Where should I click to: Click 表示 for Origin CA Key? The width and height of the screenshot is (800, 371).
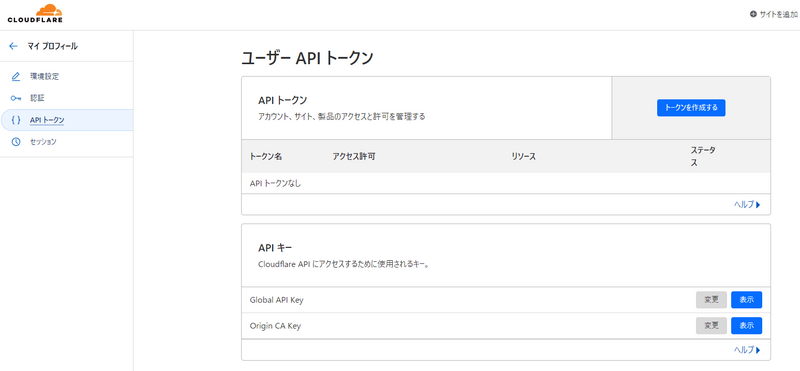pyautogui.click(x=746, y=326)
